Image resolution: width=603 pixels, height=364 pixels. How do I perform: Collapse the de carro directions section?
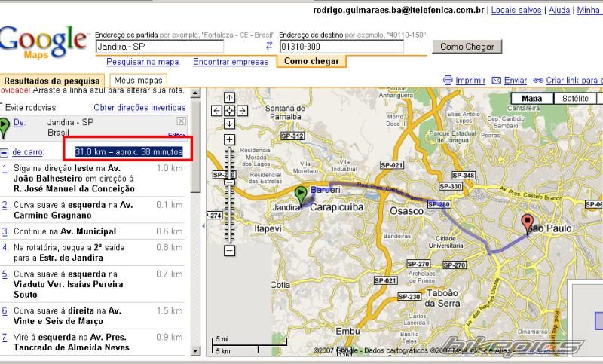point(4,152)
